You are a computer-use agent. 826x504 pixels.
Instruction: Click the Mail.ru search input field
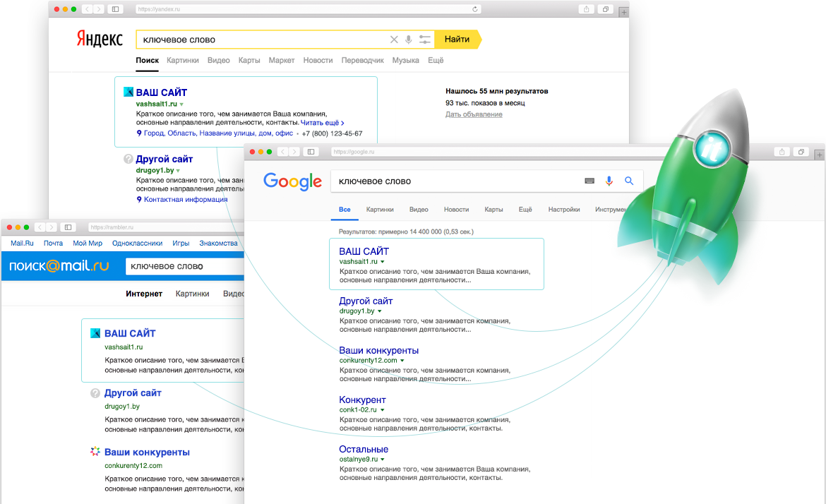[x=186, y=266]
